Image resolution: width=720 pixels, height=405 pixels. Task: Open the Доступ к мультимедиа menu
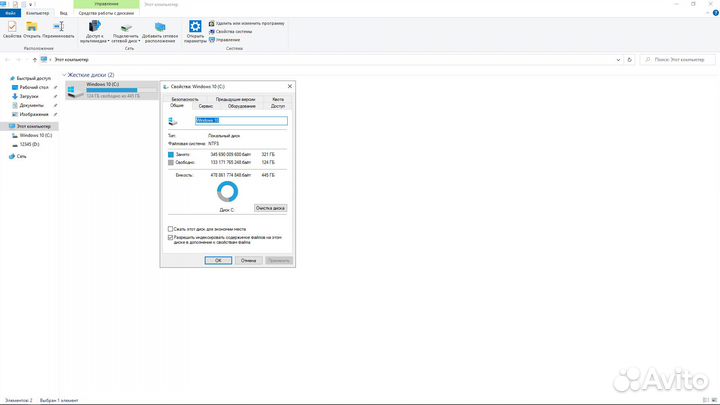[x=95, y=32]
